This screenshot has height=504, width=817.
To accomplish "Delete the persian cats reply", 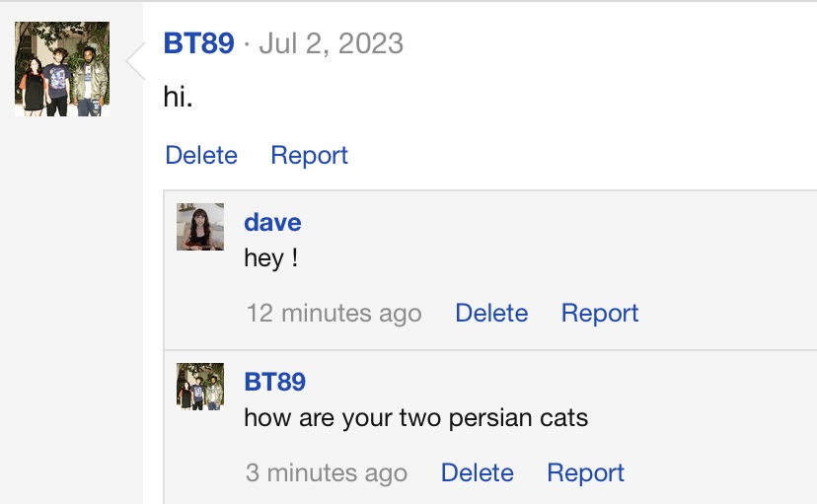I will tap(478, 473).
